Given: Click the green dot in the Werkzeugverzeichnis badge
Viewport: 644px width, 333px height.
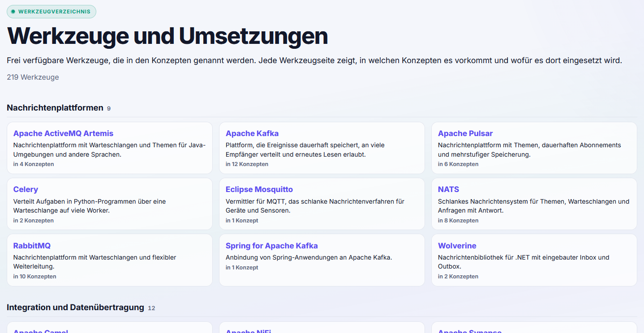Looking at the screenshot, I should [13, 12].
